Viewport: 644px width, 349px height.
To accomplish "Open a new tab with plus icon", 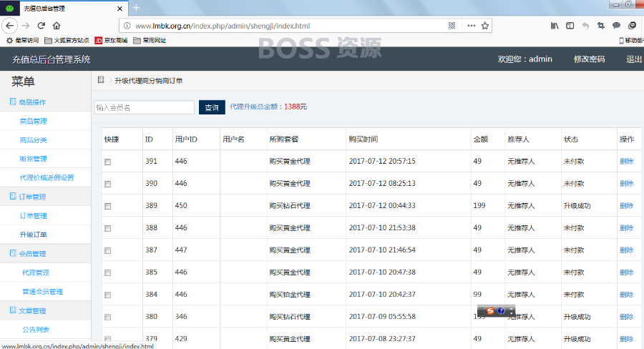I will pos(137,8).
